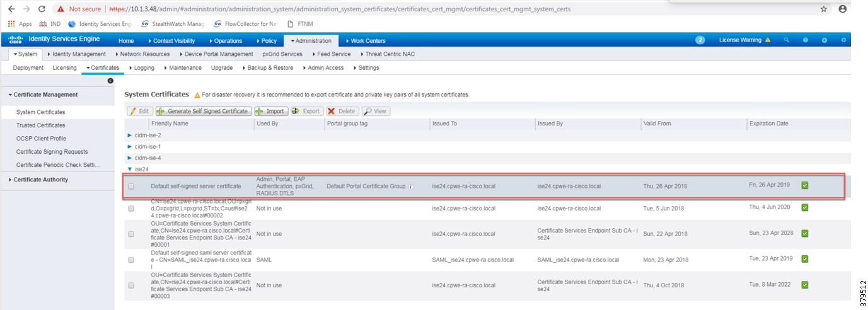Open the IND bookmark
The height and width of the screenshot is (310, 868).
click(50, 24)
